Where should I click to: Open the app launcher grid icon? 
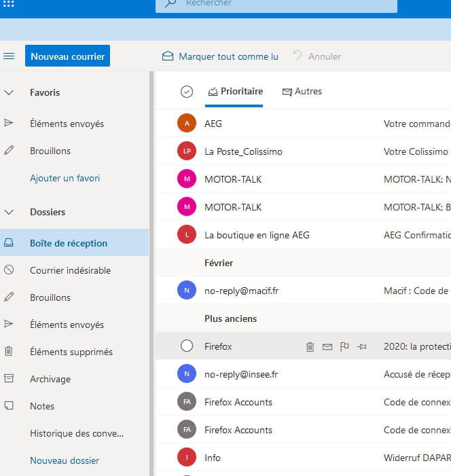click(x=9, y=3)
